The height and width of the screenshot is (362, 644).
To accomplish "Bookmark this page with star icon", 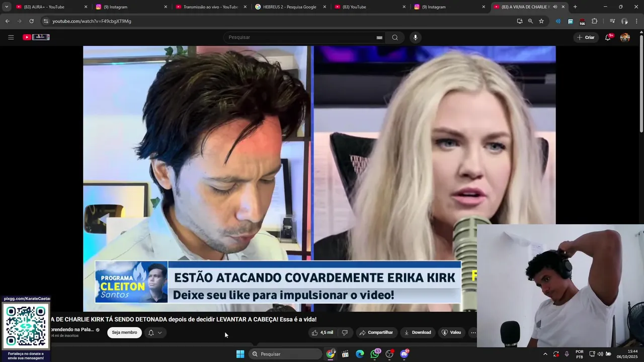I will 541,21.
